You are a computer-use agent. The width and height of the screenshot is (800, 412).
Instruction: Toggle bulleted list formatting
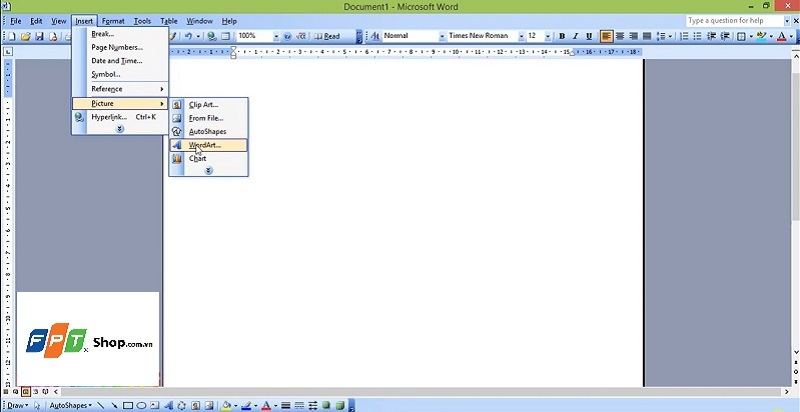(x=698, y=36)
